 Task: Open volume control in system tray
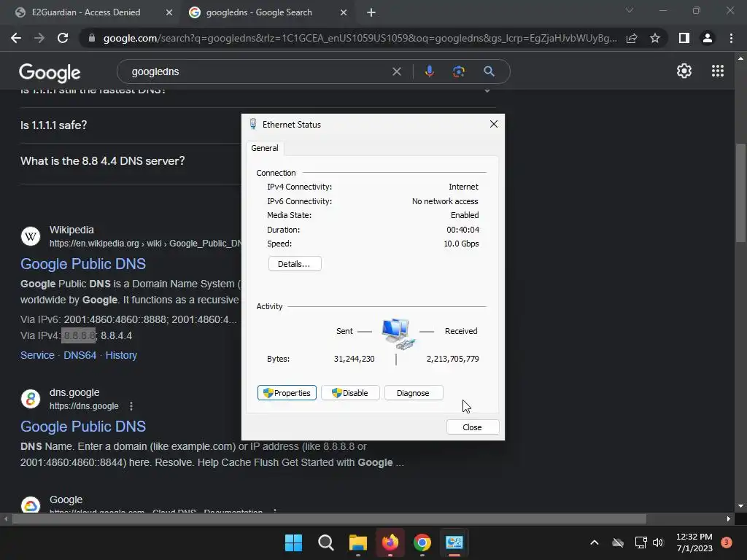click(x=658, y=542)
